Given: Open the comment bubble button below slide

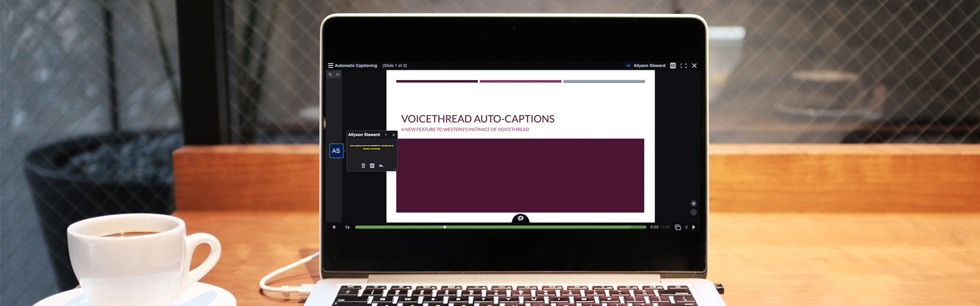Looking at the screenshot, I should (x=521, y=218).
